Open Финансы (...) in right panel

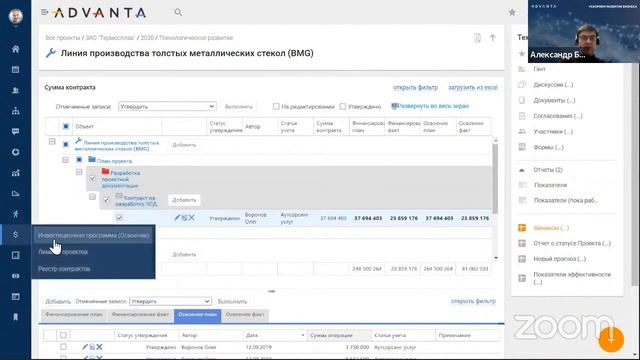pos(551,228)
